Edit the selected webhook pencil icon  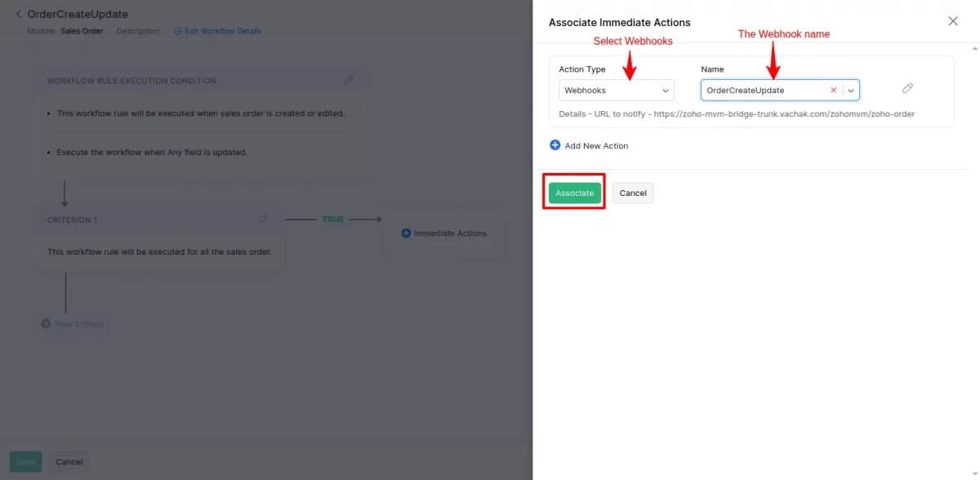[907, 88]
